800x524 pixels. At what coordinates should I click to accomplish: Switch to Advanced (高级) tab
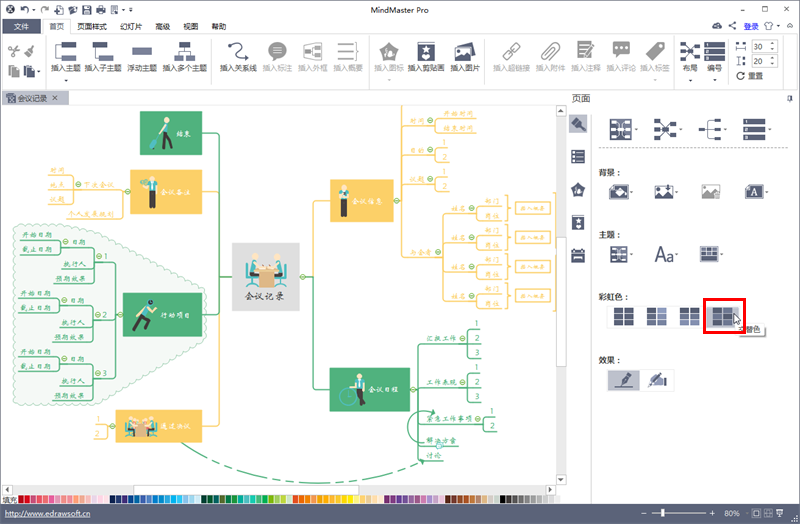coord(163,27)
